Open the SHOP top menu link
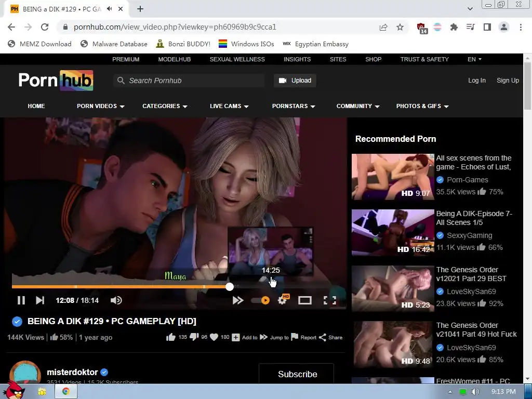The width and height of the screenshot is (532, 399). [373, 59]
